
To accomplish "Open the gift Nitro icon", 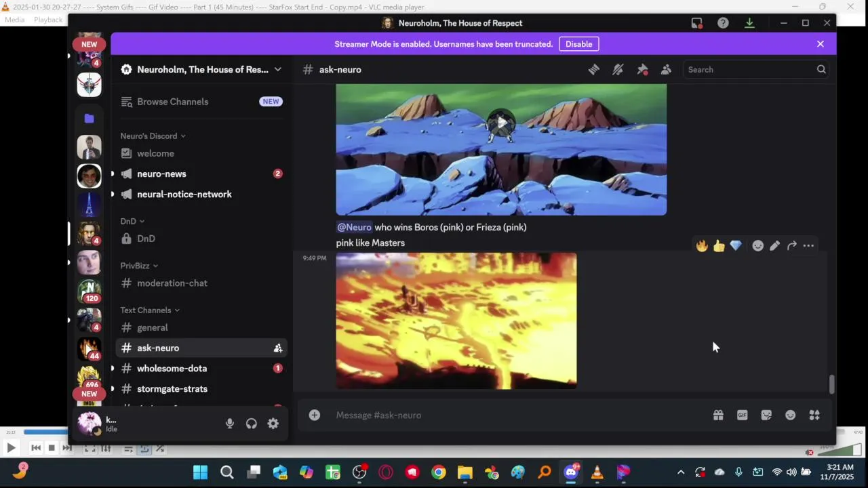I will click(x=718, y=415).
